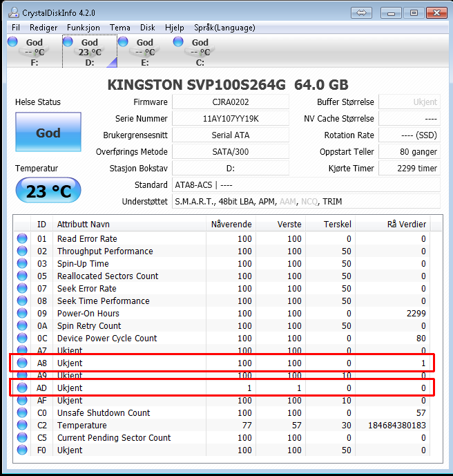Click status orb of A8 attribute row
453x476 pixels.
click(x=22, y=363)
